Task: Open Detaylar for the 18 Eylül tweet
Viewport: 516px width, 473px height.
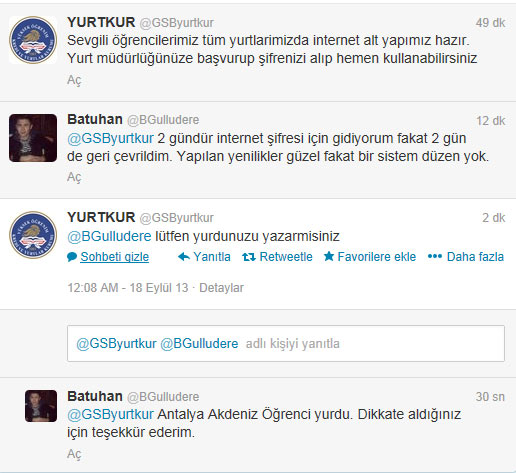Action: coord(221,288)
